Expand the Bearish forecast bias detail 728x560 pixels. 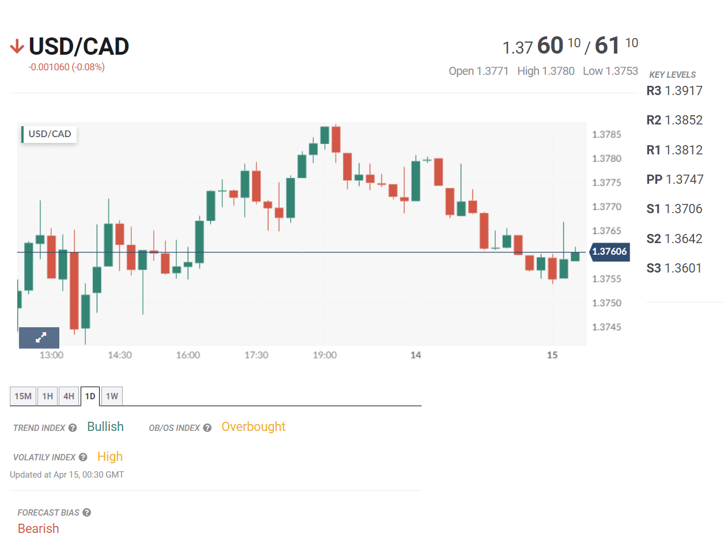[38, 528]
